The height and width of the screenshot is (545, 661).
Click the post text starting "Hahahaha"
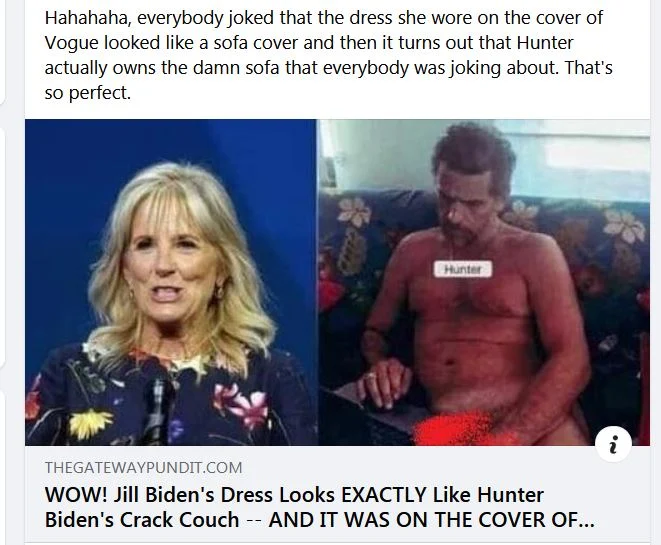click(328, 55)
